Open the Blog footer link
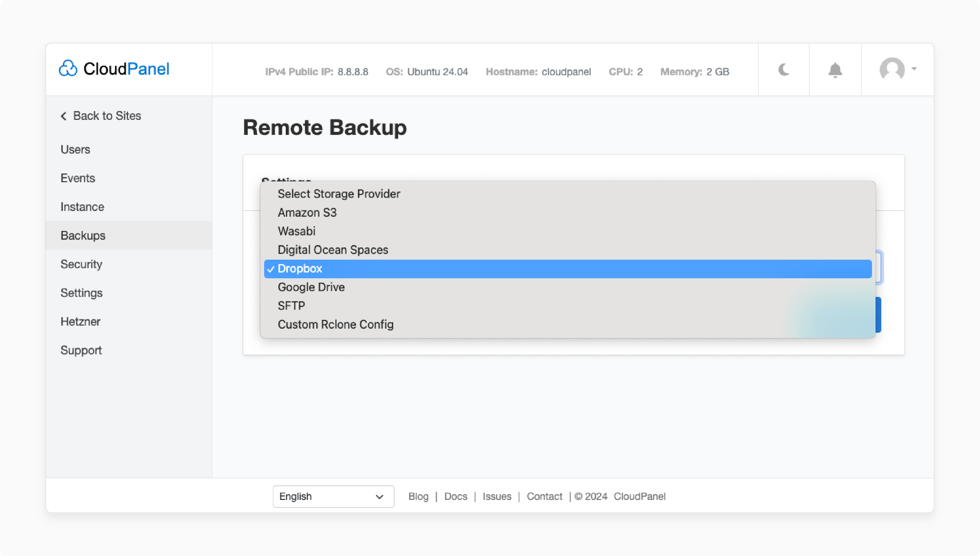Viewport: 980px width, 556px height. coord(418,496)
